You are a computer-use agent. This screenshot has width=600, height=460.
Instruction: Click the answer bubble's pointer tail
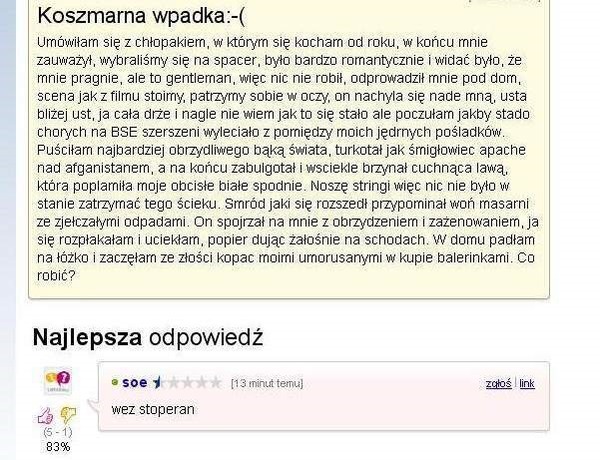(x=93, y=408)
